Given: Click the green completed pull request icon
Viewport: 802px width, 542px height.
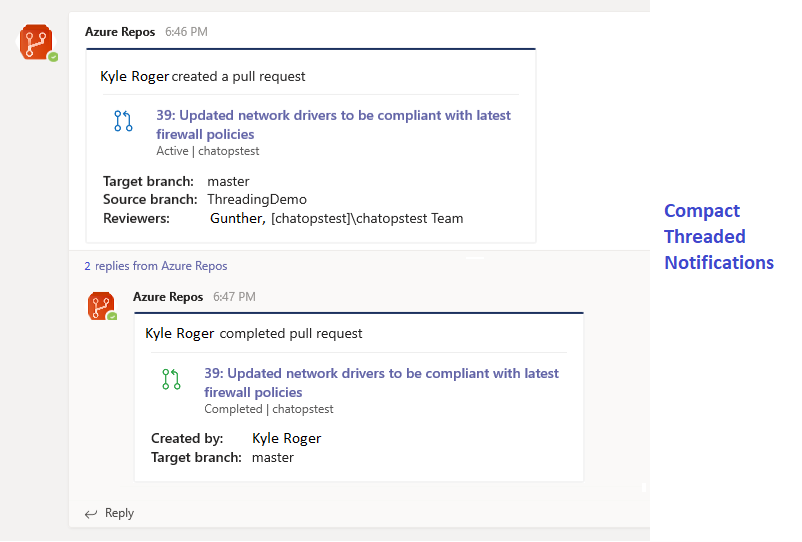Looking at the screenshot, I should [171, 380].
